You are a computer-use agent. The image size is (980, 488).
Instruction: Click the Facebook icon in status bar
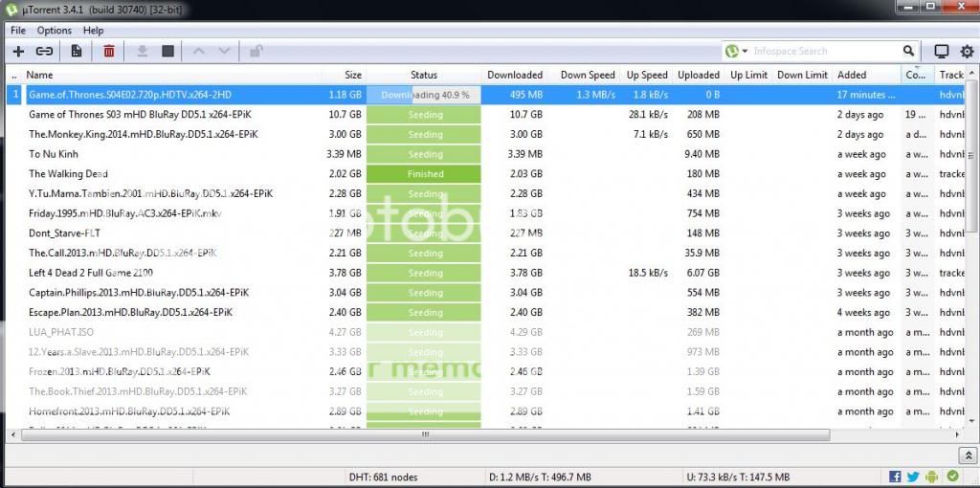[x=895, y=477]
